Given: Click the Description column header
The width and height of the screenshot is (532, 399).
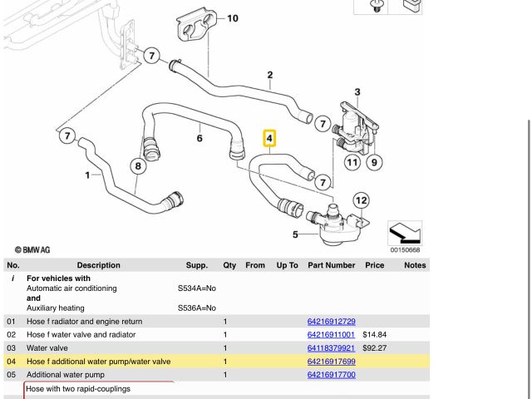Looking at the screenshot, I should [98, 265].
